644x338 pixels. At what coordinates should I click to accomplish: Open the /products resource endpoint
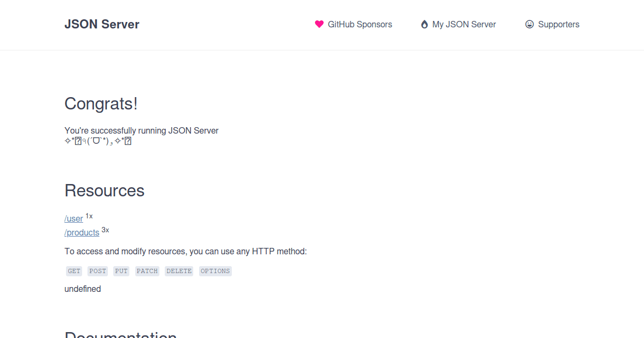tap(82, 232)
